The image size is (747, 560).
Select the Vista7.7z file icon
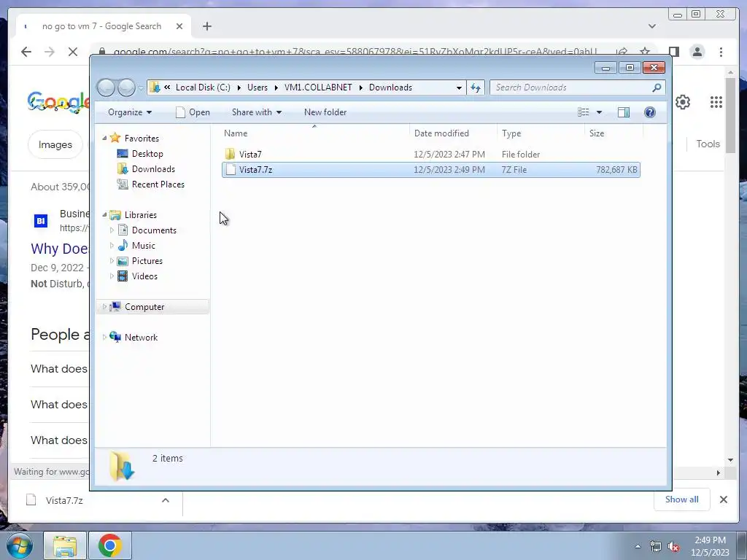tap(231, 169)
